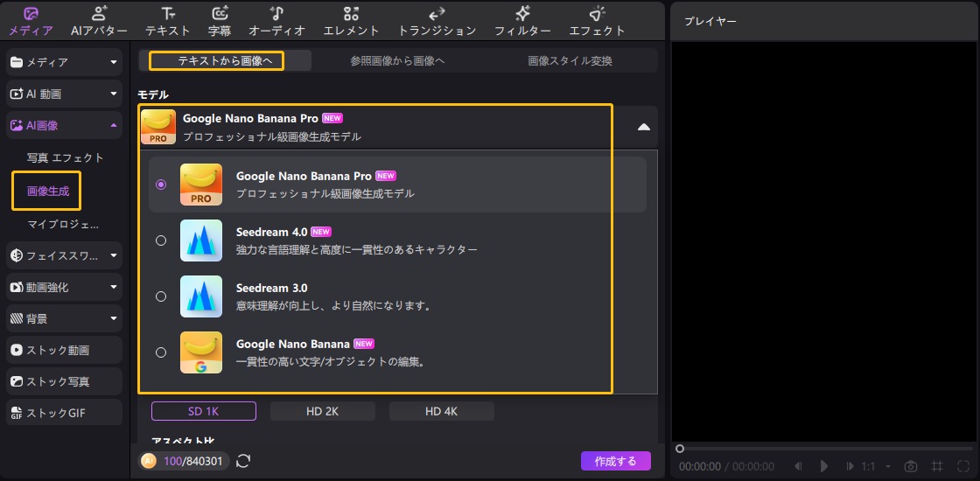Open マイプロジェ... in sidebar
Viewport: 980px width, 481px height.
[63, 224]
